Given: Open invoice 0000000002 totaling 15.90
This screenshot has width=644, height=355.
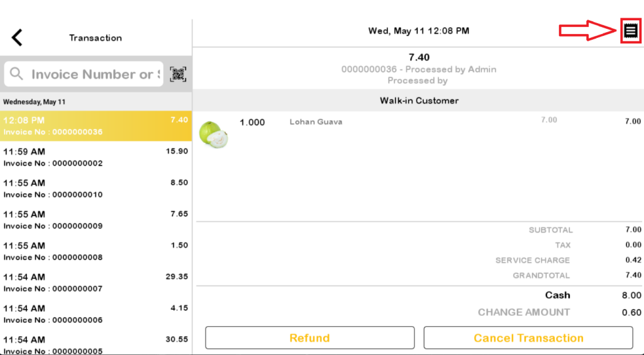Looking at the screenshot, I should [x=96, y=157].
